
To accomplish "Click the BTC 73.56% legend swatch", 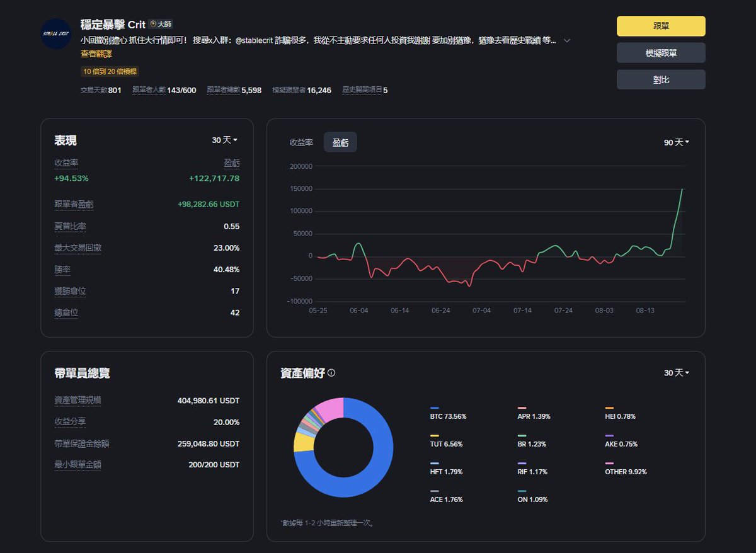I will (435, 408).
